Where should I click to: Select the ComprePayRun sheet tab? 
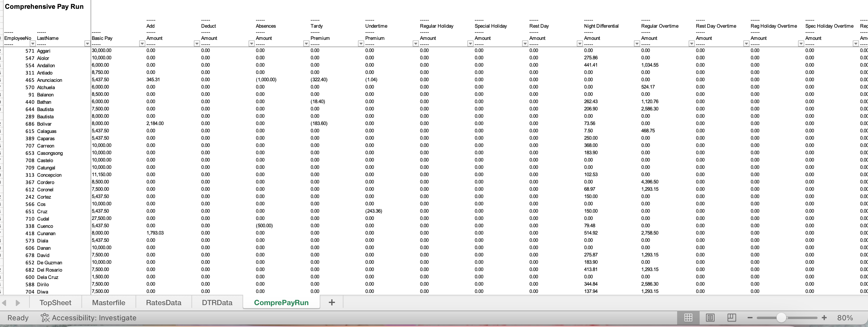click(x=281, y=302)
